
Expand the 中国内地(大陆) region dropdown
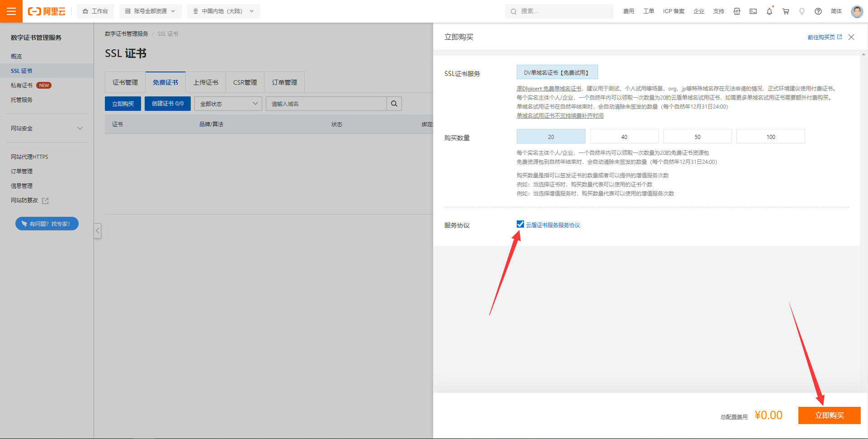224,11
